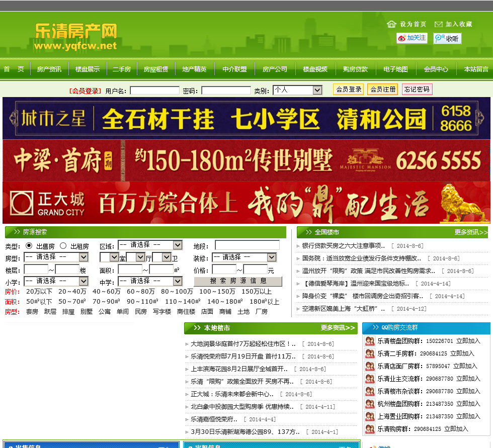The image size is (493, 448).
Task: Open 更多资讯 link in 本地楼市
Action: click(338, 328)
